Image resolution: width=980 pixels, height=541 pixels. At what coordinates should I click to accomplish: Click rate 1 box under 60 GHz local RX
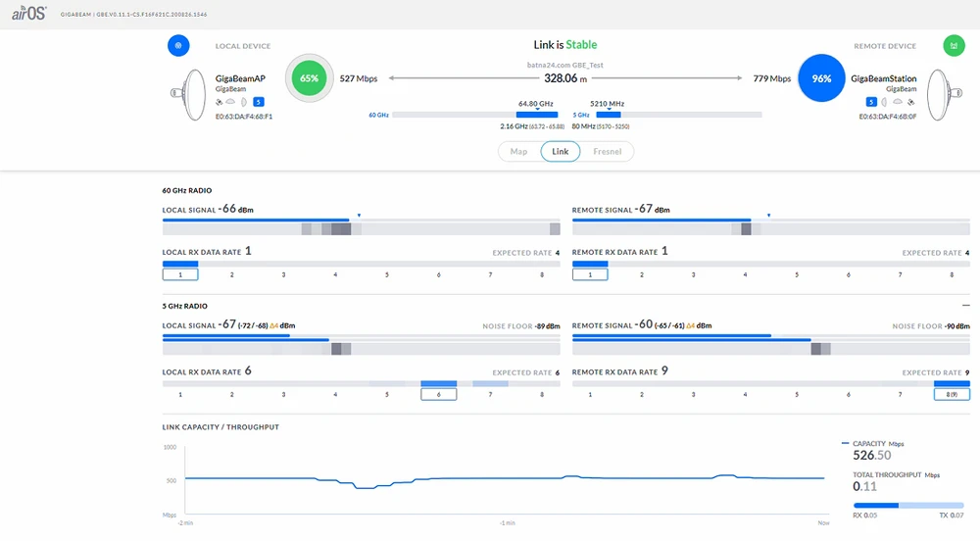180,274
